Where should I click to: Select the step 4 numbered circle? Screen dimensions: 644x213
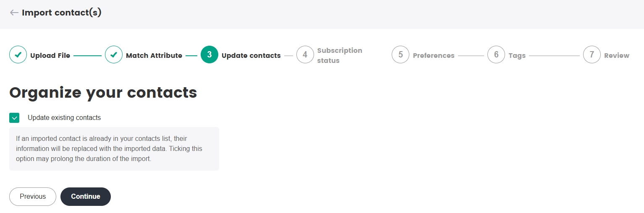tap(305, 55)
